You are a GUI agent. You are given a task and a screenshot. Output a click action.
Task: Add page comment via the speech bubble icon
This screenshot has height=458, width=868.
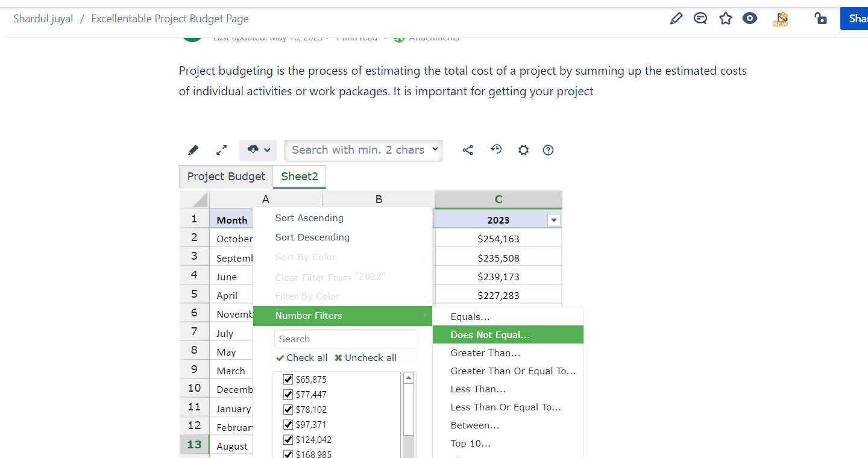(700, 18)
